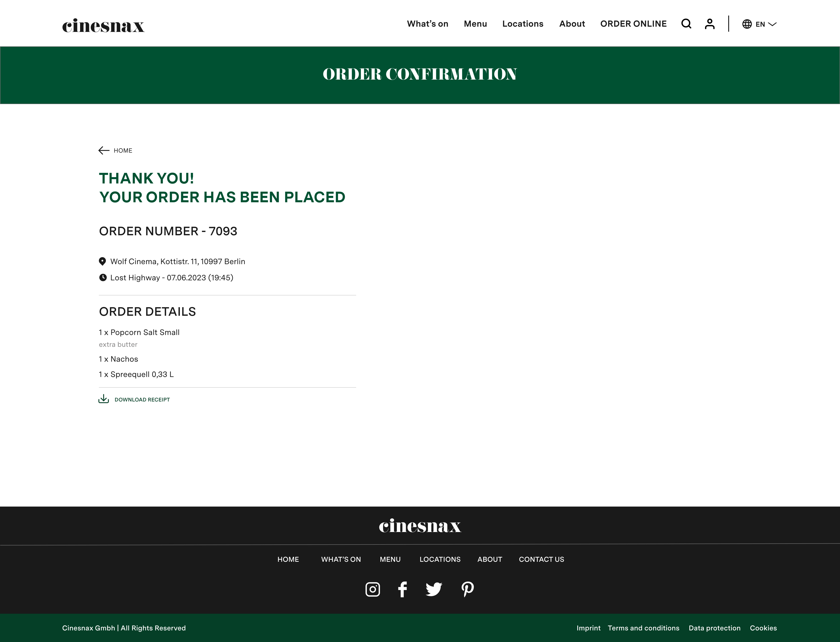The height and width of the screenshot is (642, 840).
Task: Click the globe language icon
Action: coord(747,24)
